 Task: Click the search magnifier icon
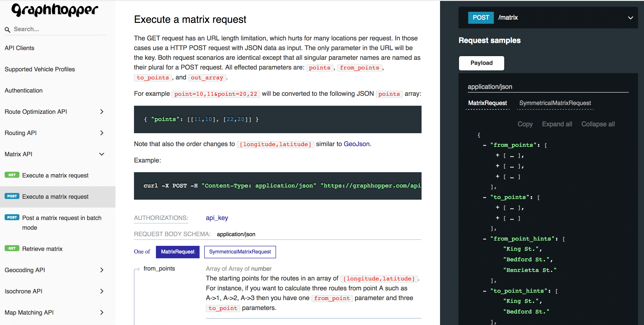pyautogui.click(x=7, y=30)
